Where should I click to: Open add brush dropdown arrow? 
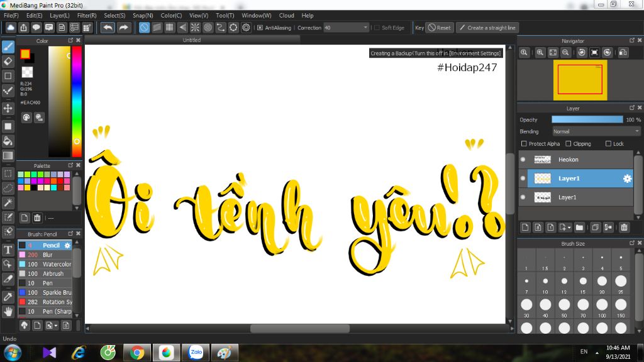(55, 326)
